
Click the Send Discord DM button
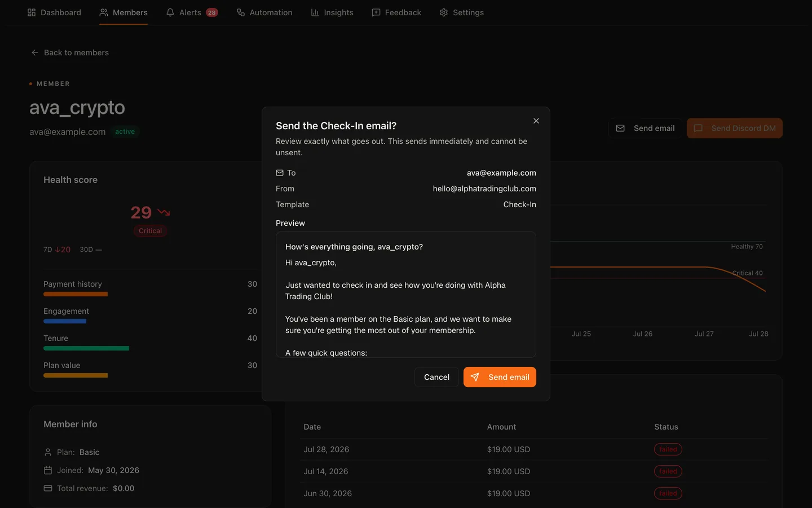pyautogui.click(x=735, y=128)
